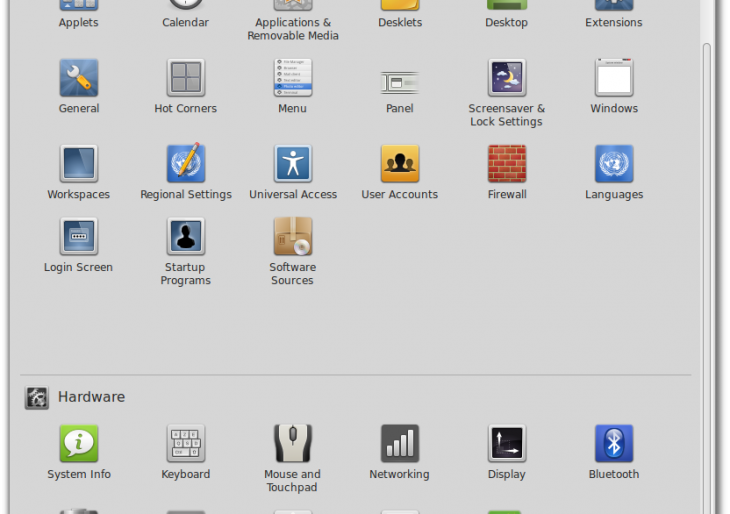Open the Languages settings

[614, 173]
